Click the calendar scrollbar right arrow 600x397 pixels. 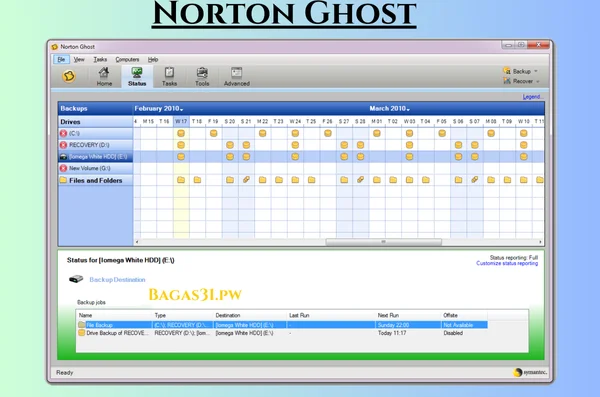[x=540, y=242]
